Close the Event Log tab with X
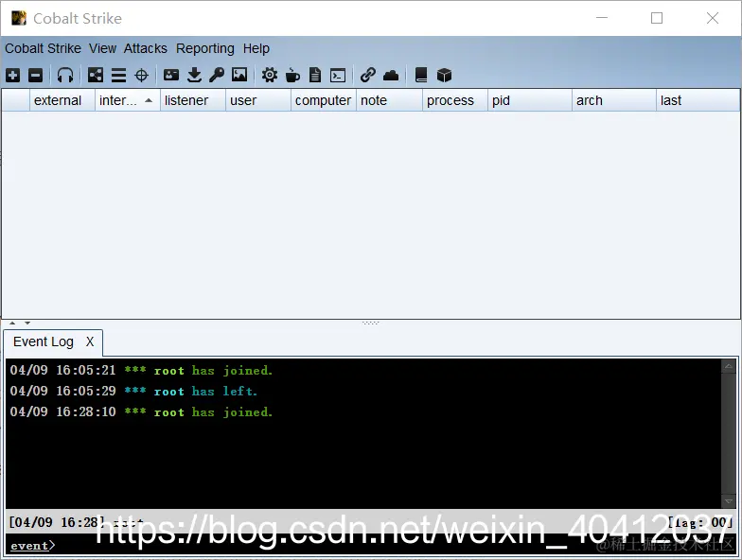The width and height of the screenshot is (742, 560). (x=90, y=341)
